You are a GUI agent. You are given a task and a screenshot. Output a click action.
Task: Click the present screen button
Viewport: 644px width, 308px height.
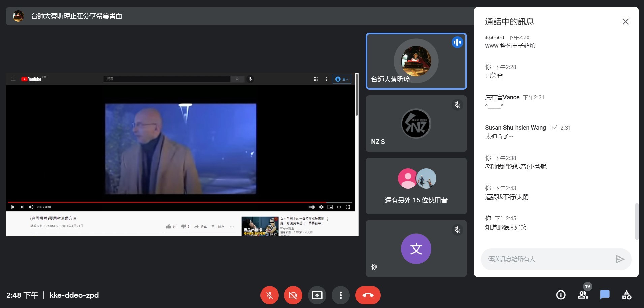tap(317, 295)
